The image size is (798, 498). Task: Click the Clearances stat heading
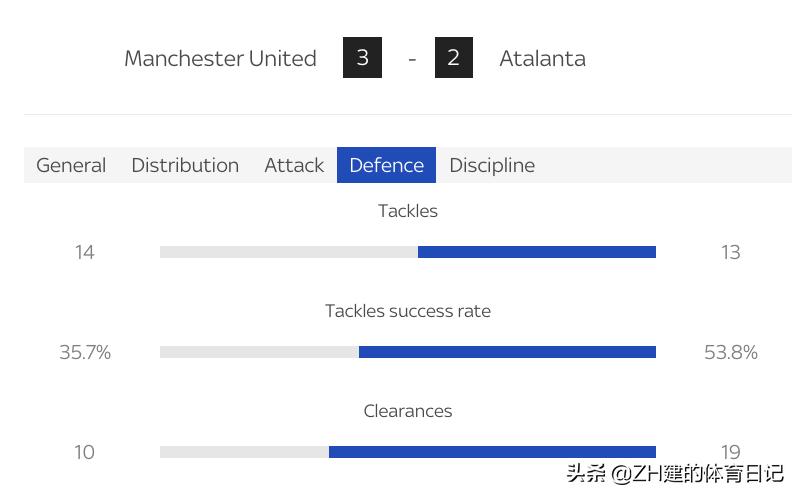(x=408, y=411)
